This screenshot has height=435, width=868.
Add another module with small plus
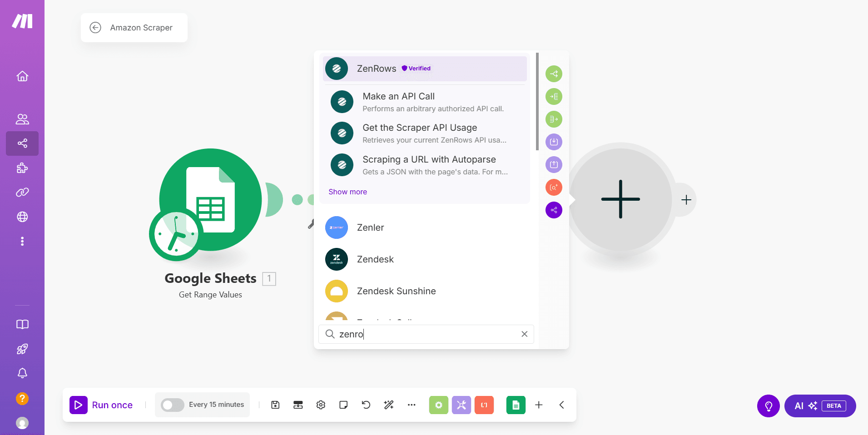(x=686, y=200)
